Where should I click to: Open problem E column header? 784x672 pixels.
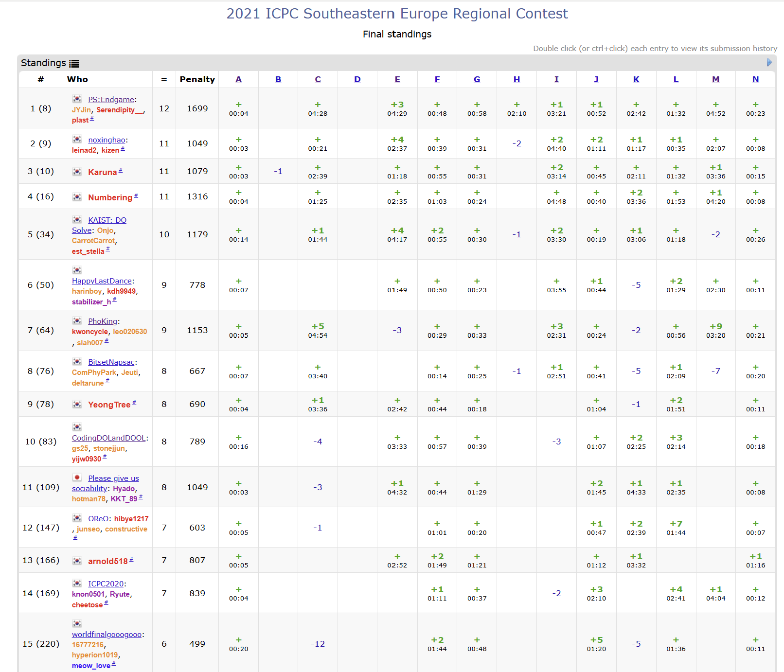(397, 79)
